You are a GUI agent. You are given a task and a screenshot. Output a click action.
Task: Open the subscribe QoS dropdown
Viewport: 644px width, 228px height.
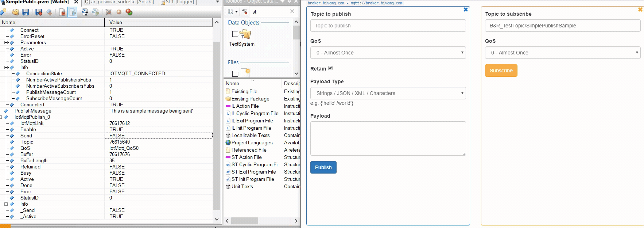563,53
